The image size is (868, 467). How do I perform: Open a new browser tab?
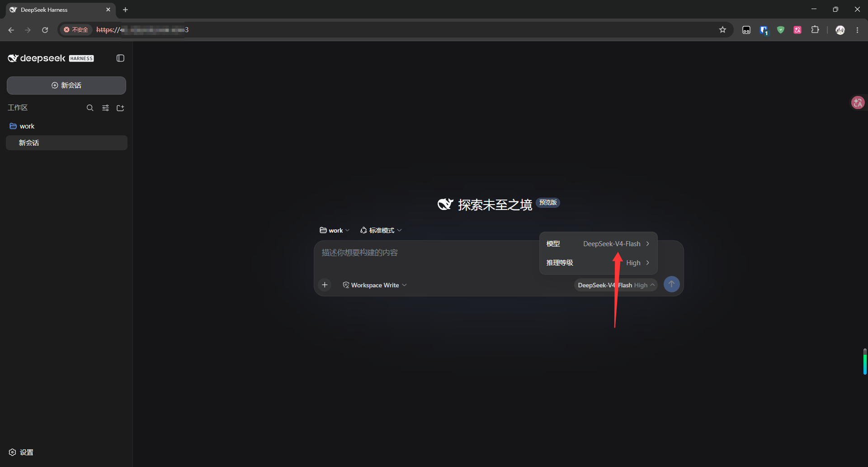click(125, 10)
